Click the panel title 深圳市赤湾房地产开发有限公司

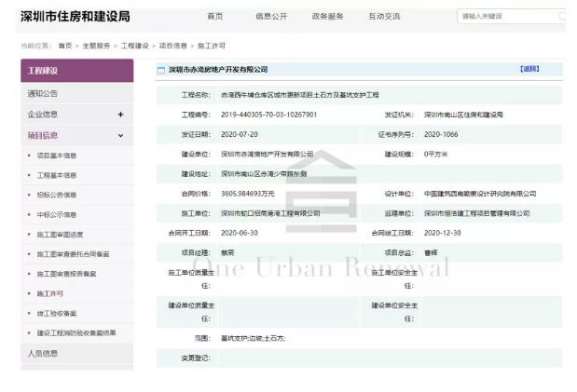click(218, 70)
